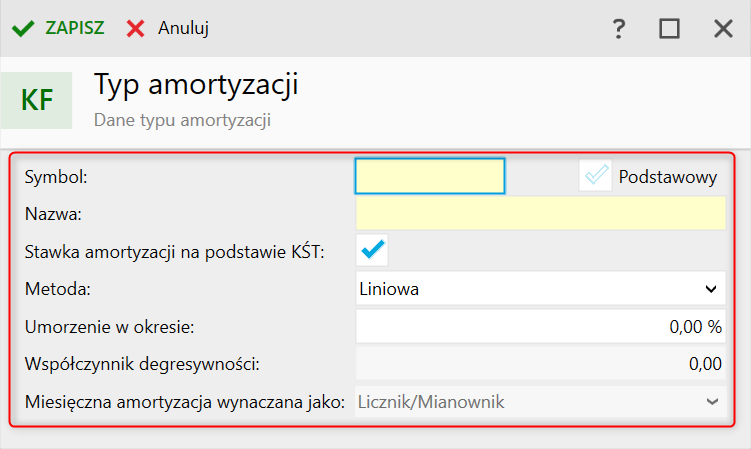This screenshot has width=751, height=449.
Task: Select the Umorzenie w okresie percentage field
Action: click(x=540, y=326)
